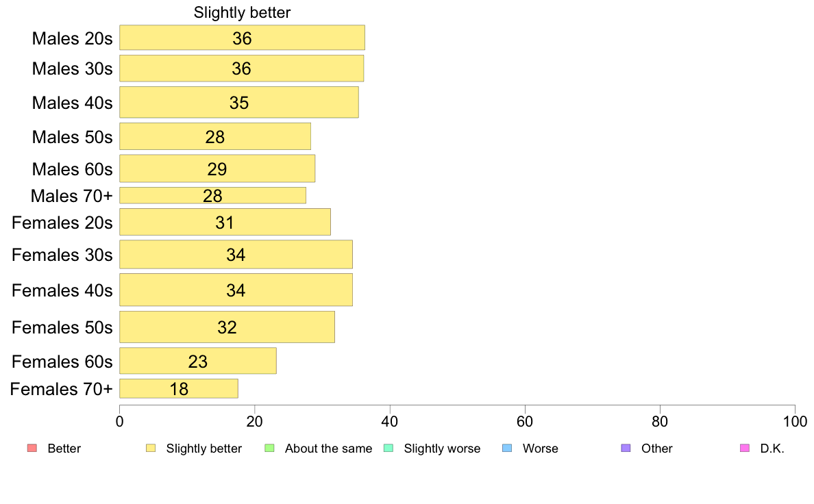Screen dimensions: 814x504
Task: Click the Males 70+ row label
Action: click(x=72, y=196)
